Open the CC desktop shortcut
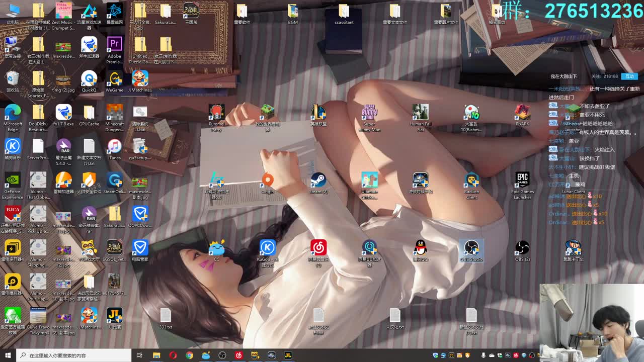 coord(216,251)
